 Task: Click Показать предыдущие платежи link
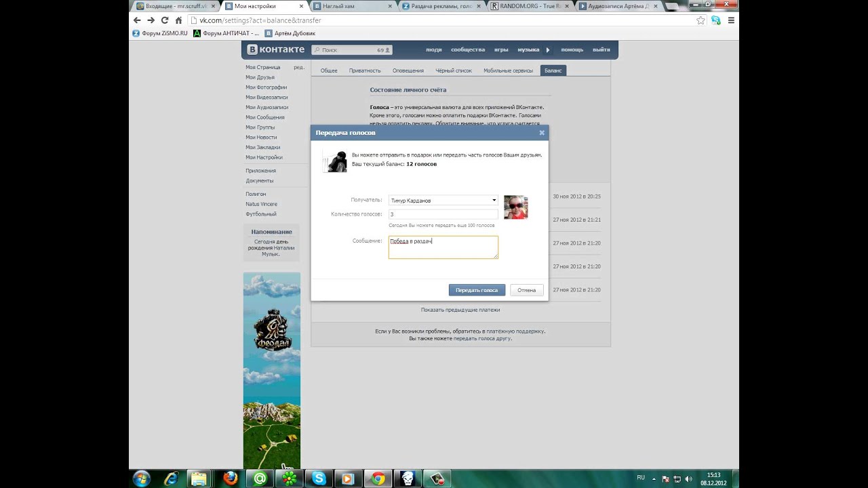point(460,310)
